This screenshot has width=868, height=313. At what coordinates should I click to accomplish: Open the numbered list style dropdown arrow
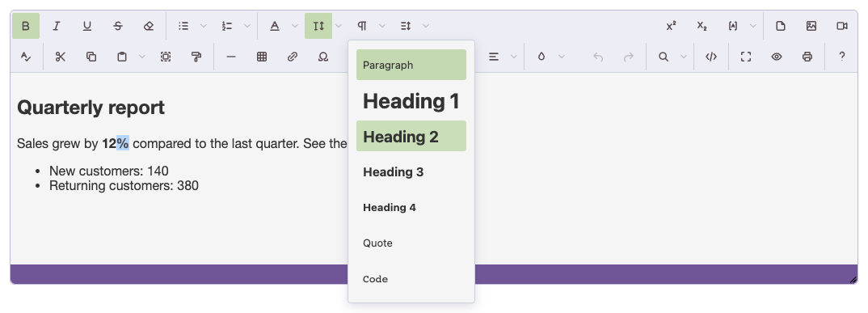tap(246, 26)
